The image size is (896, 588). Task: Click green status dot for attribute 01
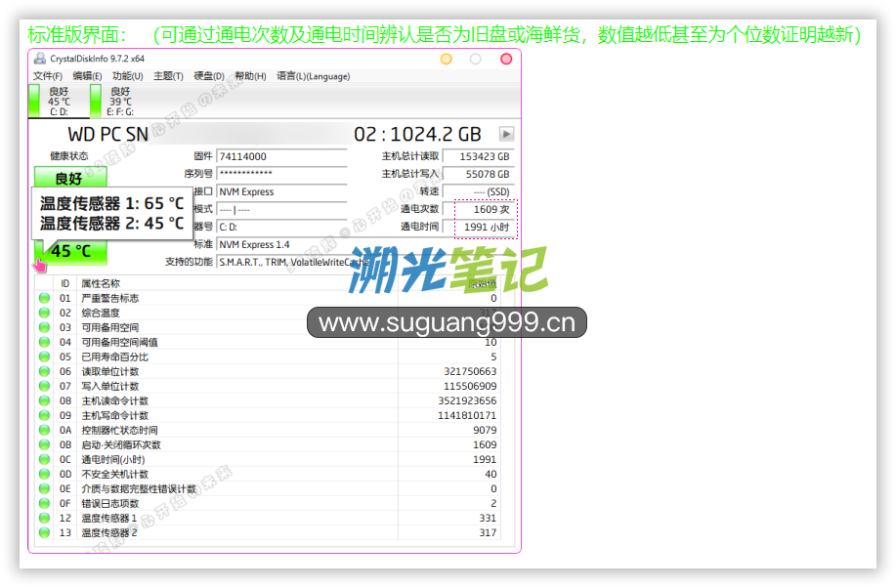coord(44,298)
